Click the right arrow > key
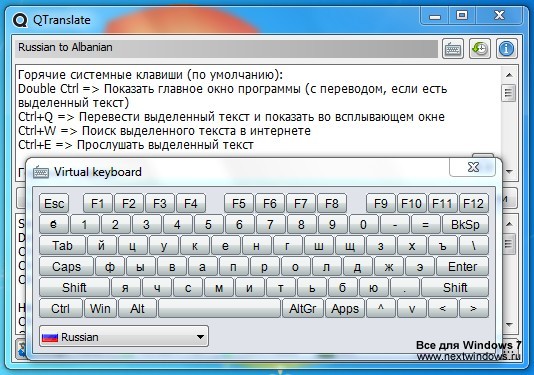Screen dimensions: 534x375 (x=474, y=309)
